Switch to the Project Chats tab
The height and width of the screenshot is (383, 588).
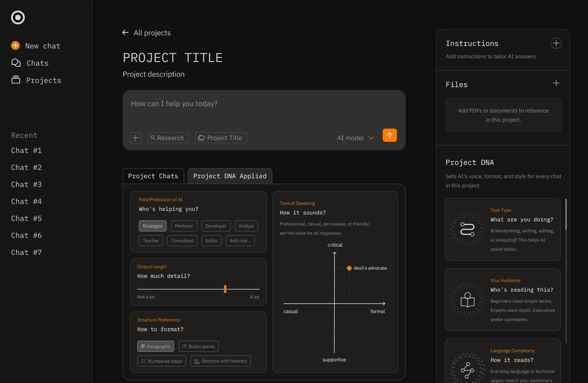[153, 176]
